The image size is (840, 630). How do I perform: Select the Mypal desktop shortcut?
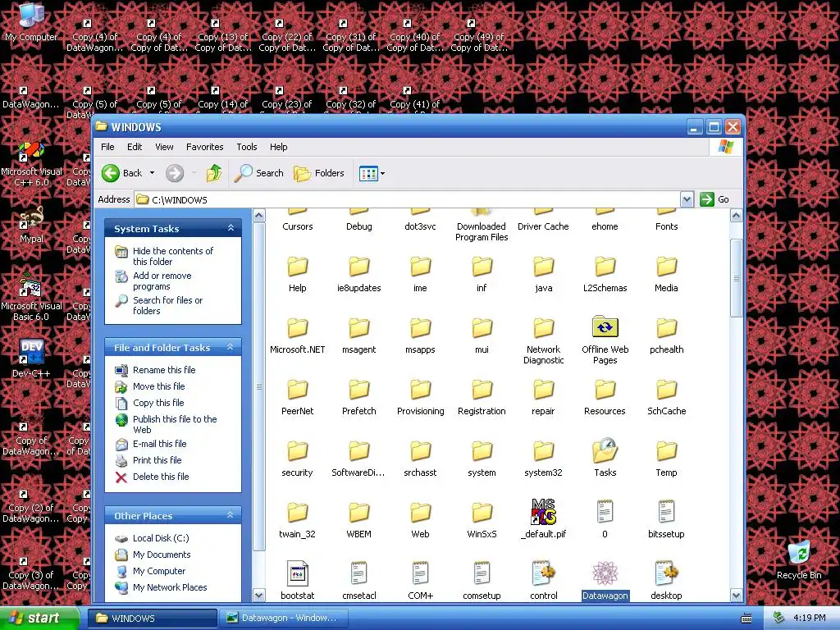[31, 218]
